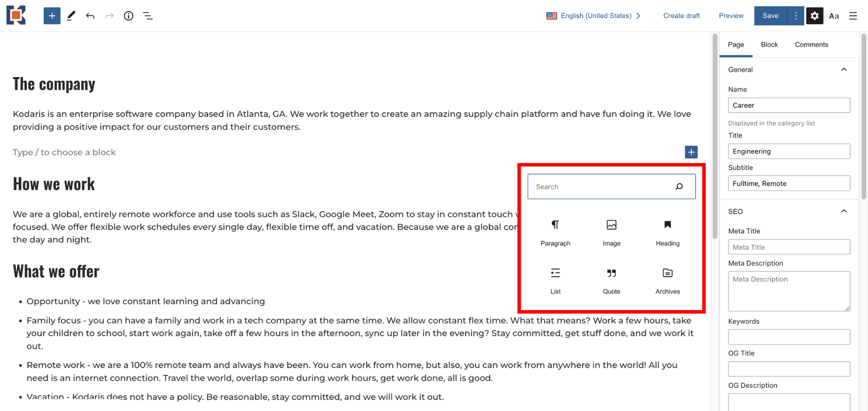Open the block inserter plus button in toolbar
The image size is (868, 411).
pos(52,16)
